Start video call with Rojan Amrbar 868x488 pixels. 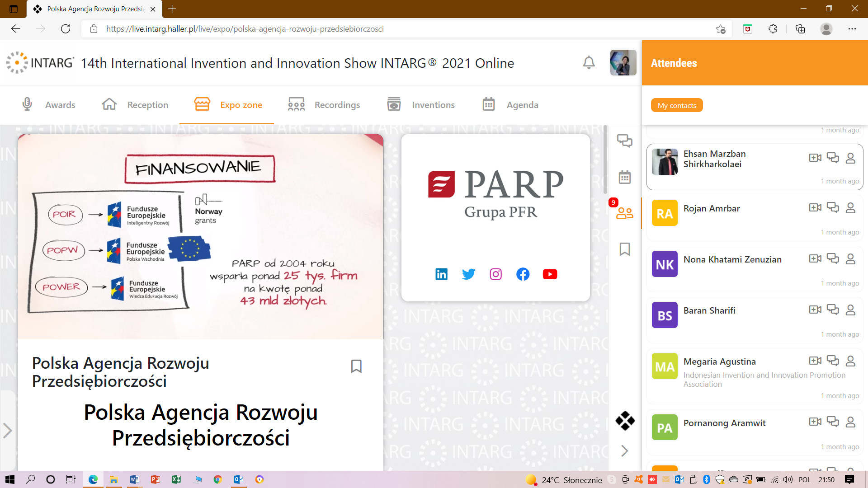(x=815, y=207)
